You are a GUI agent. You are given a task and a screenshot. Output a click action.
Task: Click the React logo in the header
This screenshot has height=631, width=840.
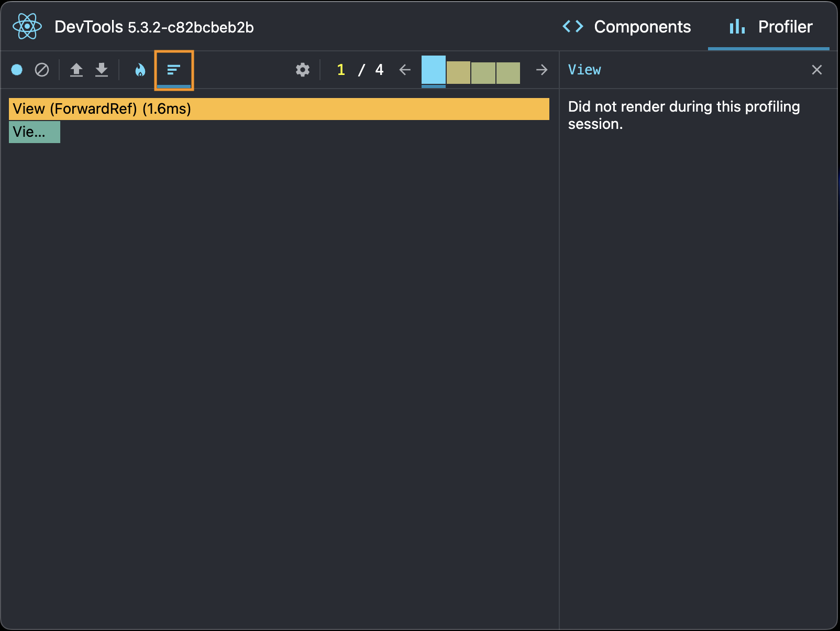point(27,26)
